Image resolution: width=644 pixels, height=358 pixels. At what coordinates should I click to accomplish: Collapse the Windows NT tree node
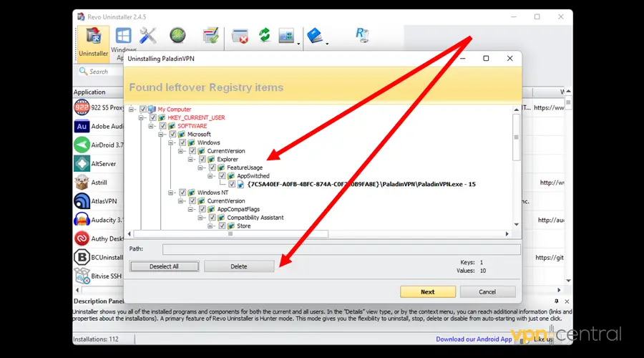click(x=170, y=193)
